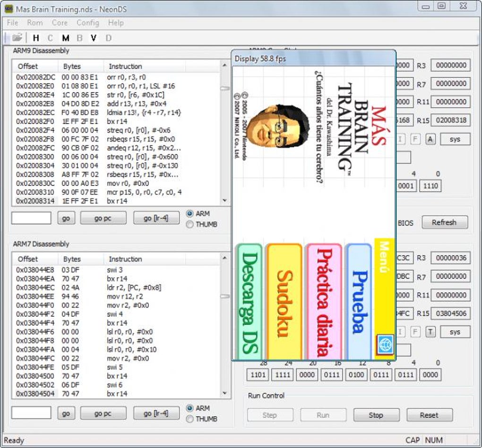Toggle the V toolbar button

94,38
